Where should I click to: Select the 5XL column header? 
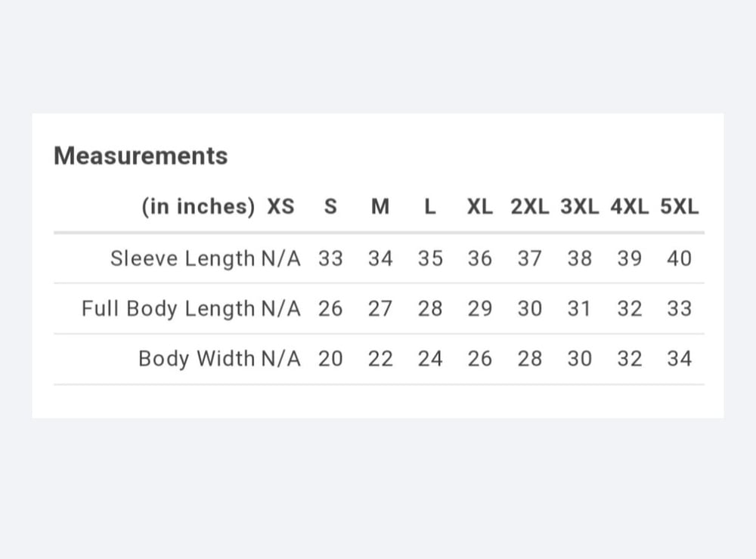click(x=679, y=206)
